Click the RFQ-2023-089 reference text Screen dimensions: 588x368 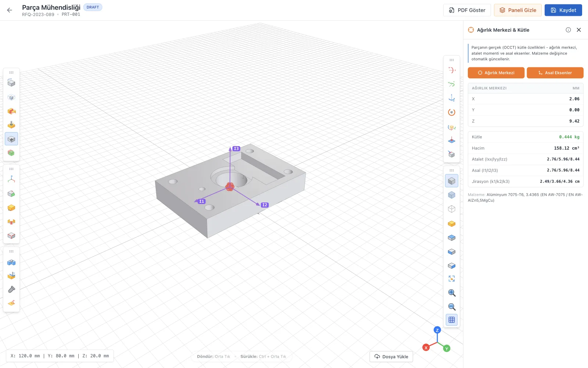coord(38,15)
